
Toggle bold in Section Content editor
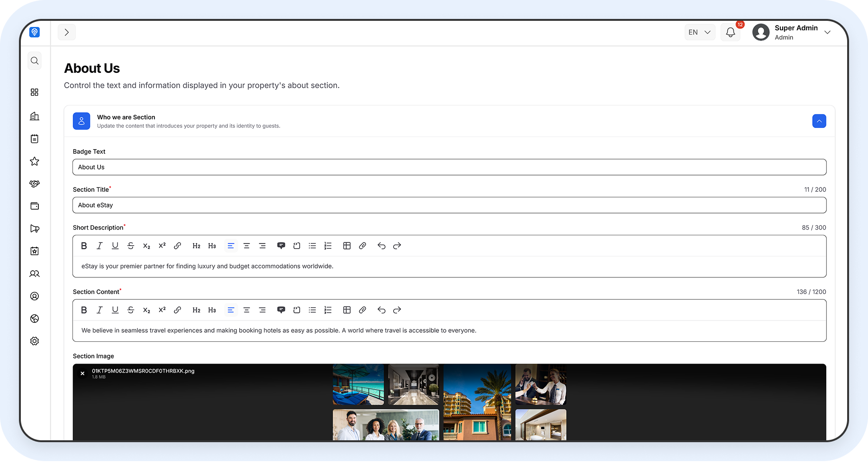point(84,310)
